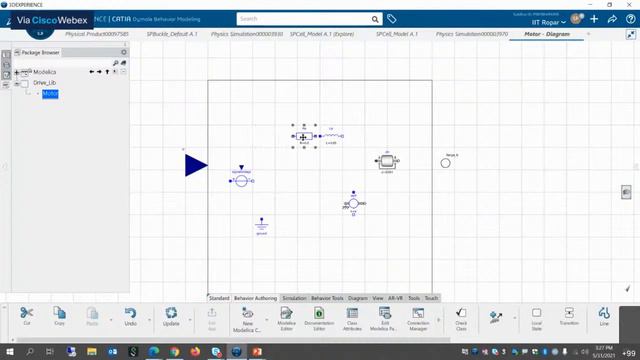Select the ground component in diagram
Viewport: 640px width, 360px height.
point(262,226)
